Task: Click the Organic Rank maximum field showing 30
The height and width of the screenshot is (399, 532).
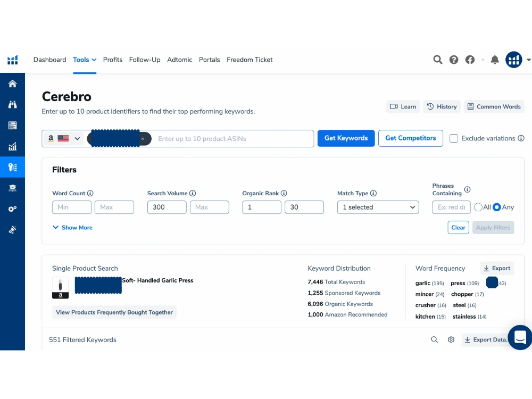Action: (x=304, y=207)
